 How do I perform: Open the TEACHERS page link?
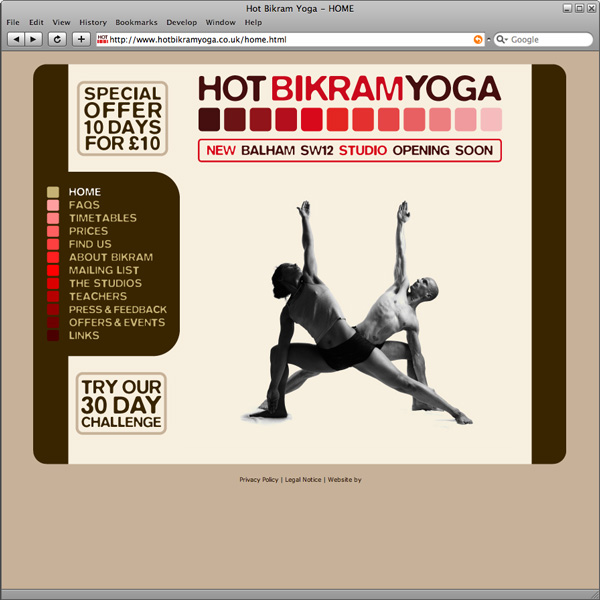(x=98, y=296)
